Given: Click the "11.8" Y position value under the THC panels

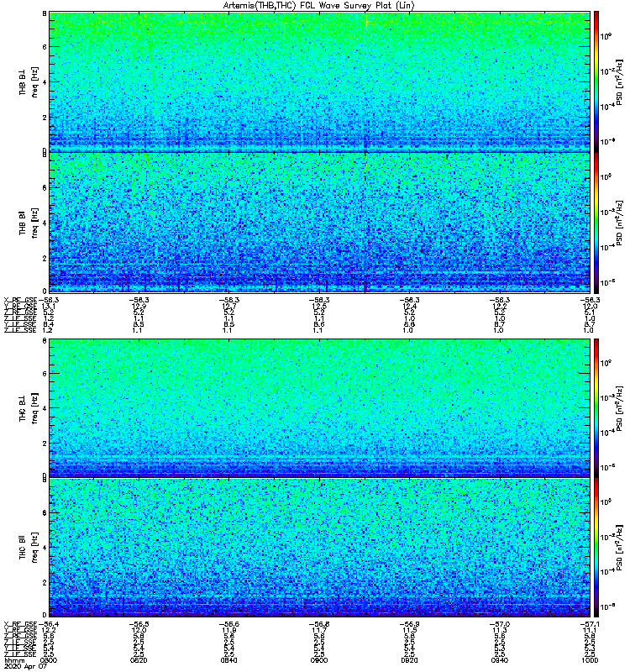Looking at the screenshot, I should click(228, 630).
